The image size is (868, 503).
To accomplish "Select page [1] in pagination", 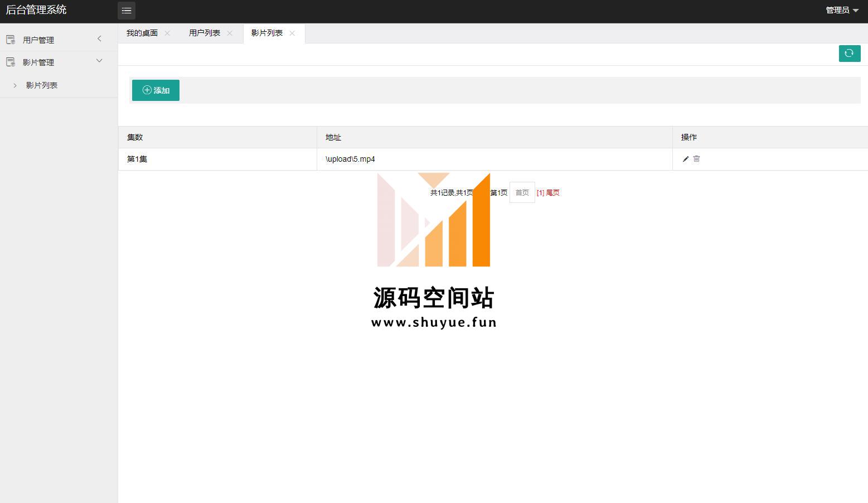I will pos(541,193).
